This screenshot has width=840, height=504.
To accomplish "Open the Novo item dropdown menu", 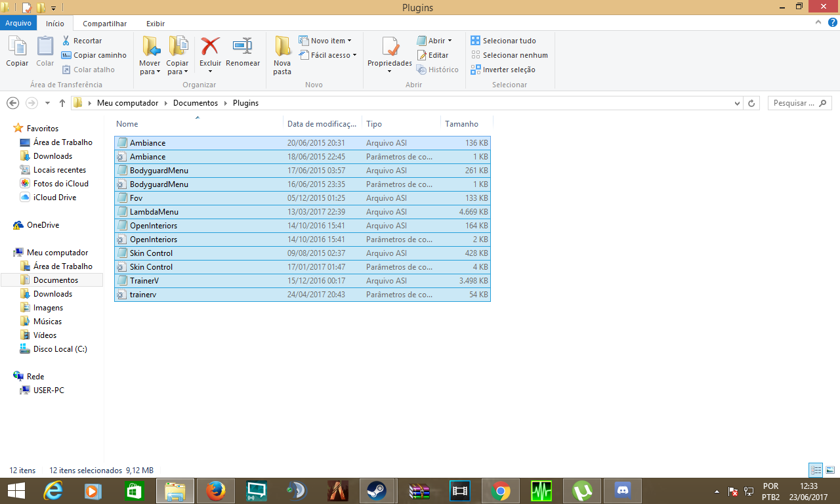I will (x=325, y=41).
